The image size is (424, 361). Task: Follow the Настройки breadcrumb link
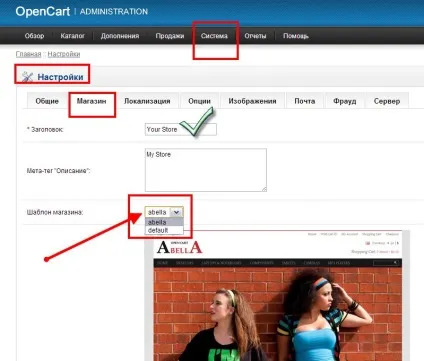pos(64,54)
